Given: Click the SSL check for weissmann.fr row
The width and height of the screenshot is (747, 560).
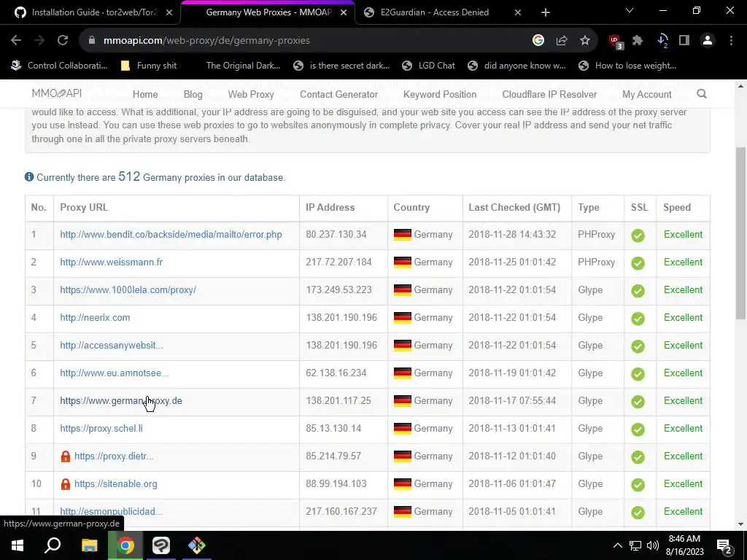Looking at the screenshot, I should (x=638, y=262).
